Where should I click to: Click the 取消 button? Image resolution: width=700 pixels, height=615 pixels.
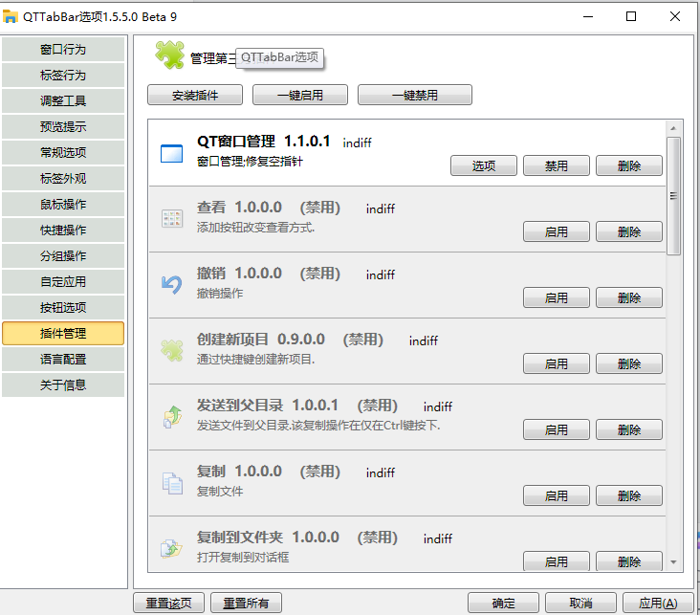tap(580, 603)
